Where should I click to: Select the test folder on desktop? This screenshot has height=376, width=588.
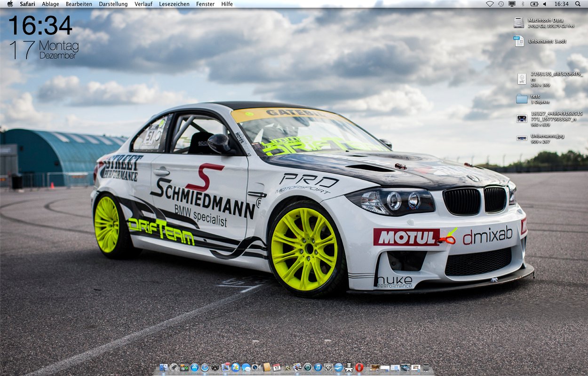point(522,99)
